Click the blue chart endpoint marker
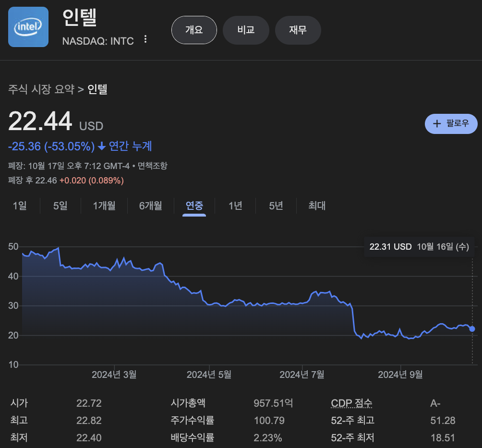The image size is (482, 448). point(472,329)
